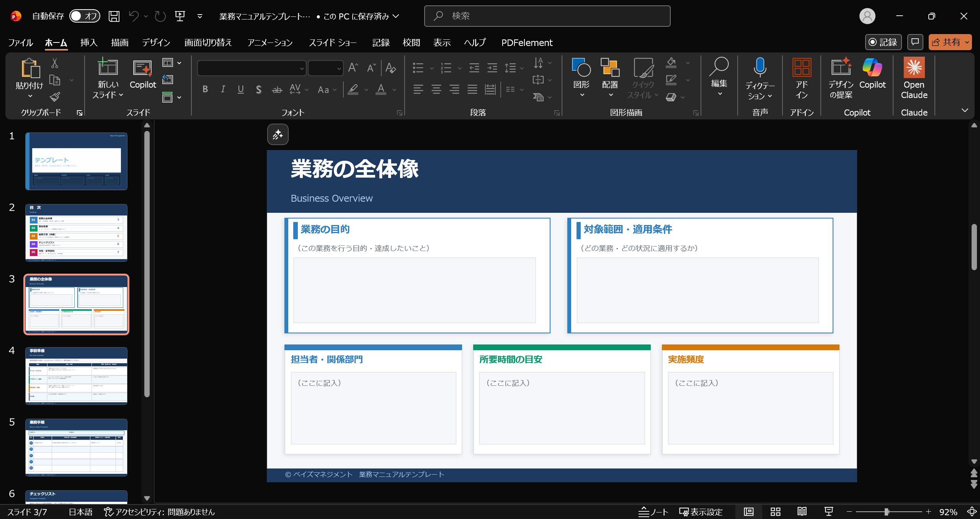Toggle the Notes pane in status bar

(653, 512)
